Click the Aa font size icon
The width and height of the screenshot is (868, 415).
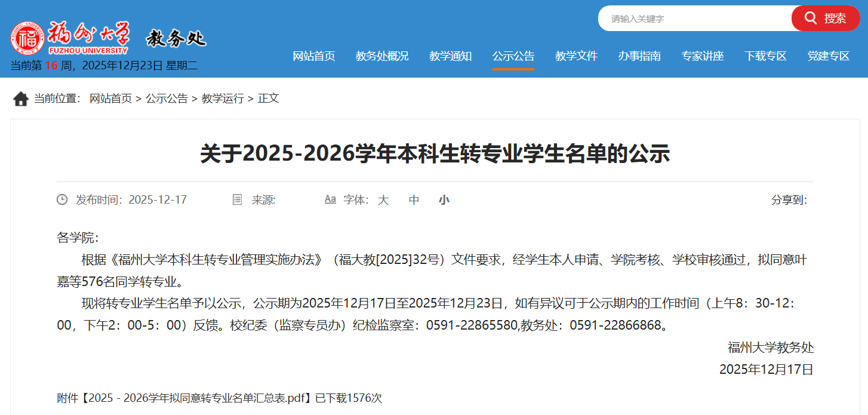(x=330, y=199)
